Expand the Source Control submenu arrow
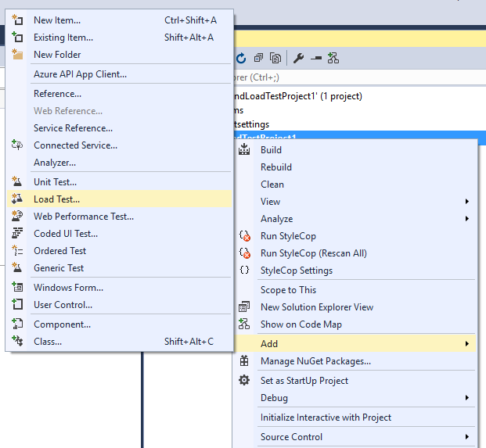486x448 pixels. pos(467,437)
